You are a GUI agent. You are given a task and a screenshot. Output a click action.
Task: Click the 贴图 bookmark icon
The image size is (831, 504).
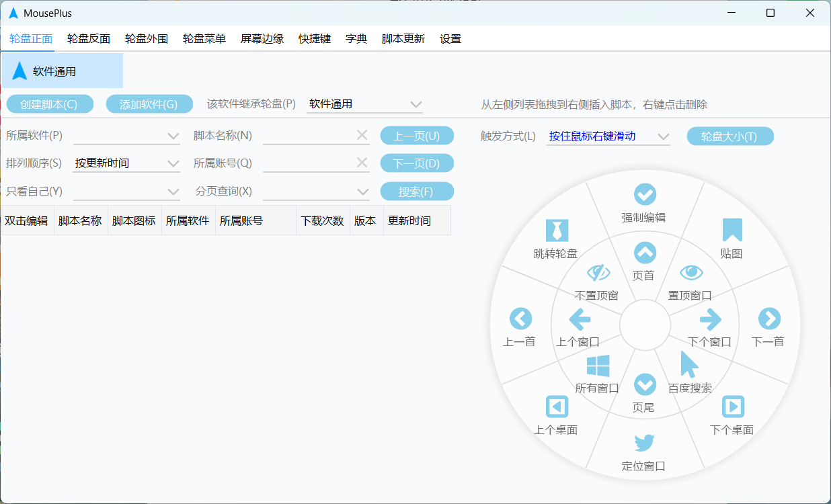[x=731, y=230]
